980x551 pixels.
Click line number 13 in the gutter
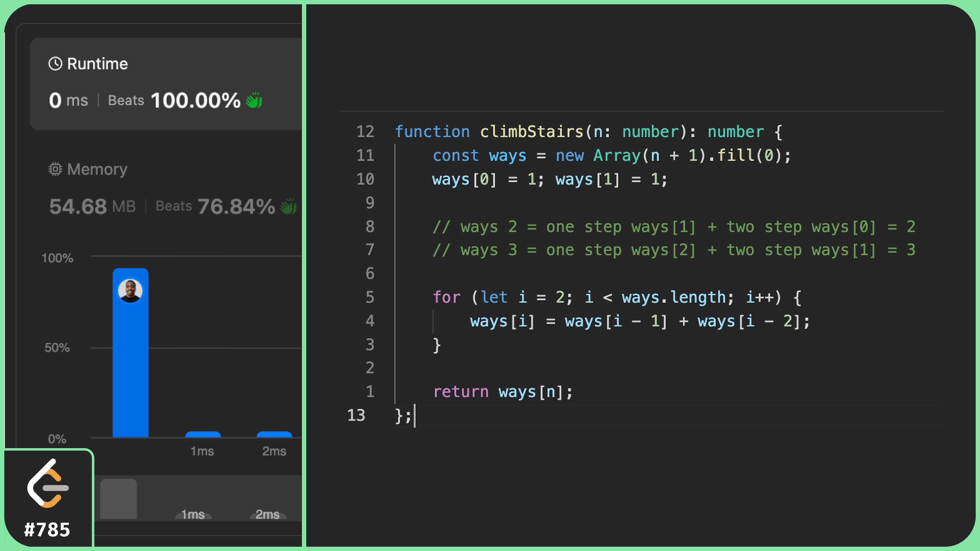(356, 415)
